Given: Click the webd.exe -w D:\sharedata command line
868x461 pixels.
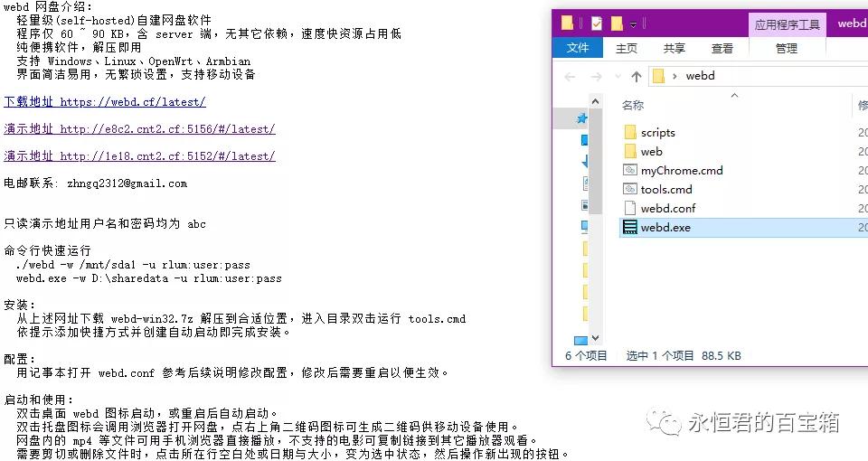Looking at the screenshot, I should (x=149, y=278).
